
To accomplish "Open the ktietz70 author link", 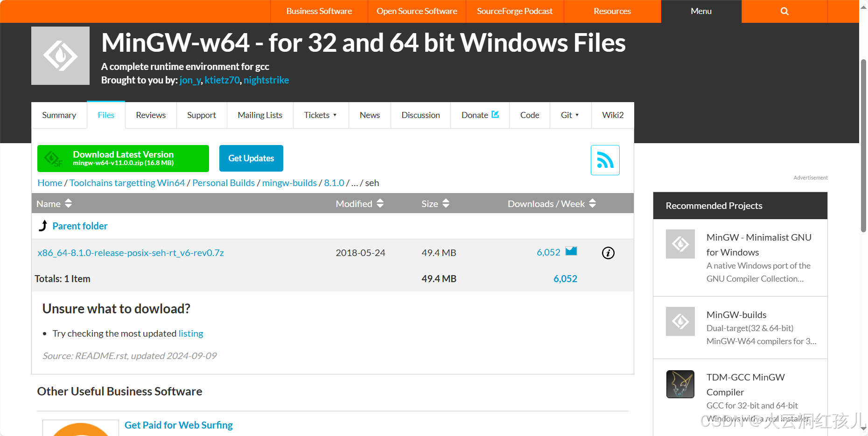I will tap(222, 80).
